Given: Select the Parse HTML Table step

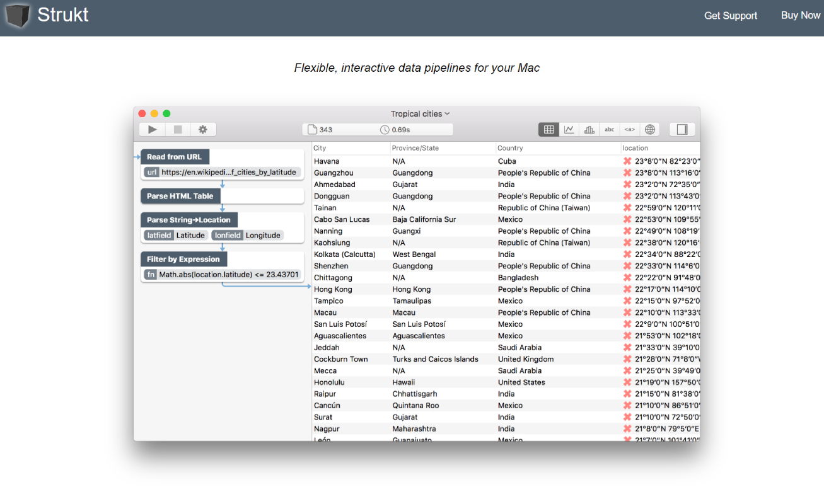Looking at the screenshot, I should pyautogui.click(x=180, y=196).
